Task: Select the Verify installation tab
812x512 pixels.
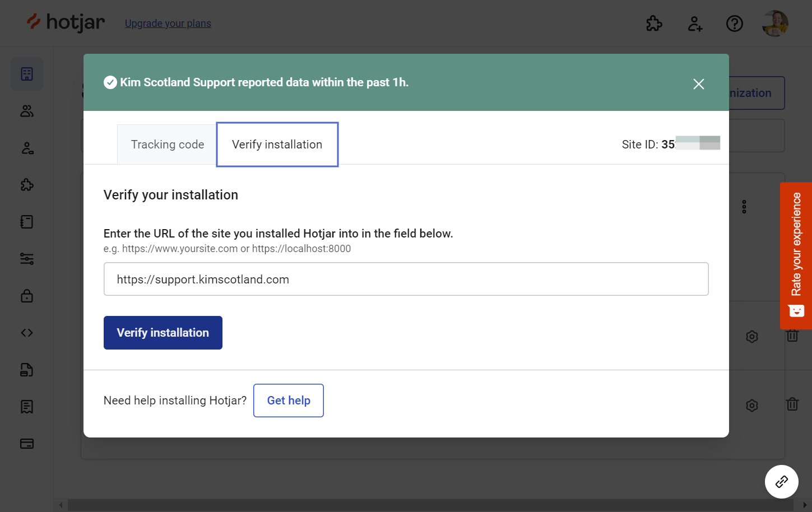Action: 277,145
